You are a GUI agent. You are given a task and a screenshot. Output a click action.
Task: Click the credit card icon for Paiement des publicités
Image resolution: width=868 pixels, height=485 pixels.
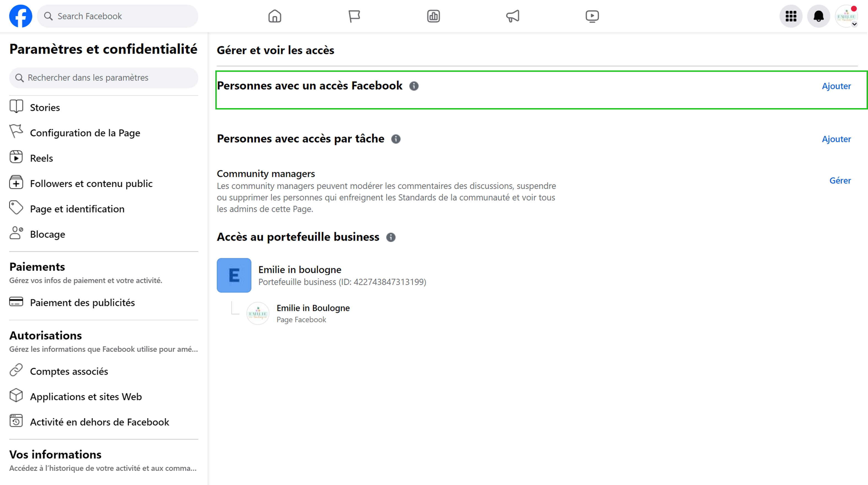pyautogui.click(x=16, y=302)
